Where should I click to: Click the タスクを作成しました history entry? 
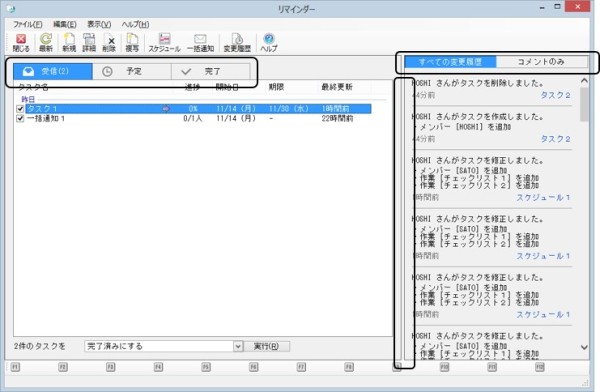[479, 116]
